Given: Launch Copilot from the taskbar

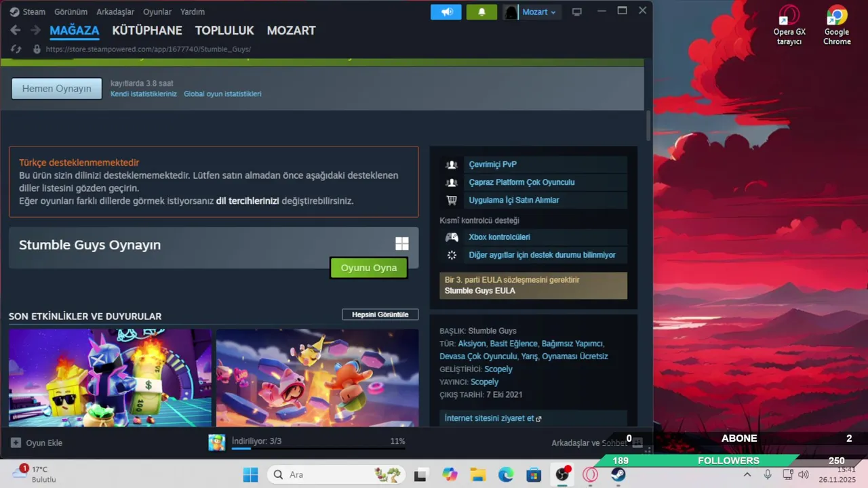Looking at the screenshot, I should [x=450, y=474].
